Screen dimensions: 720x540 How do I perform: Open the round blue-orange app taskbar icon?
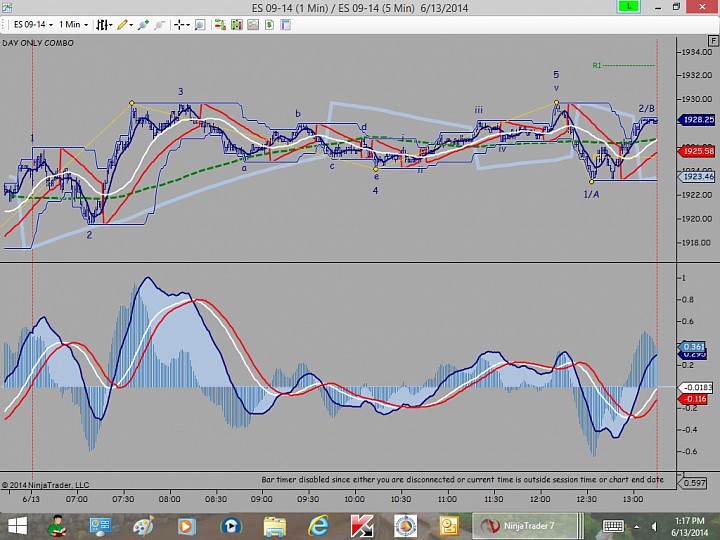[x=405, y=526]
